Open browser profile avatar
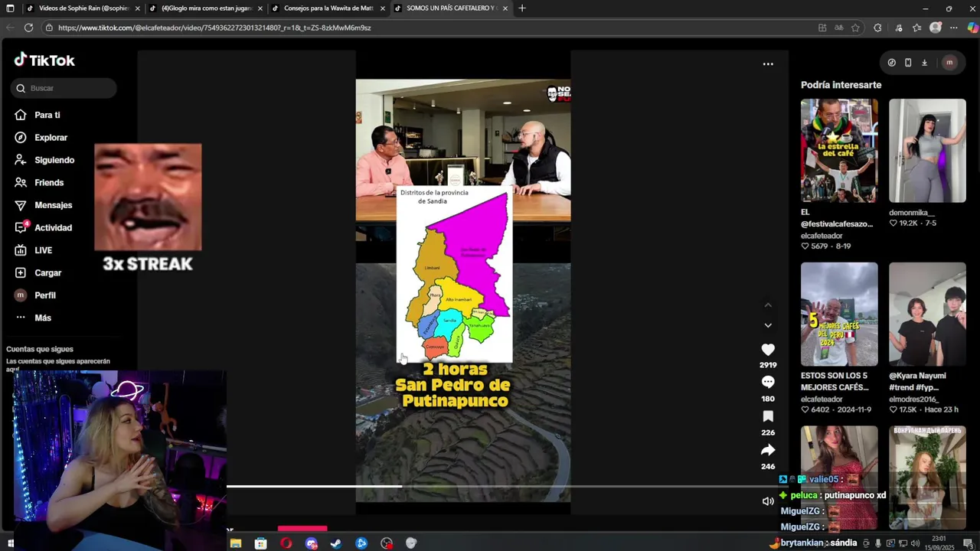The width and height of the screenshot is (980, 551). [x=935, y=28]
